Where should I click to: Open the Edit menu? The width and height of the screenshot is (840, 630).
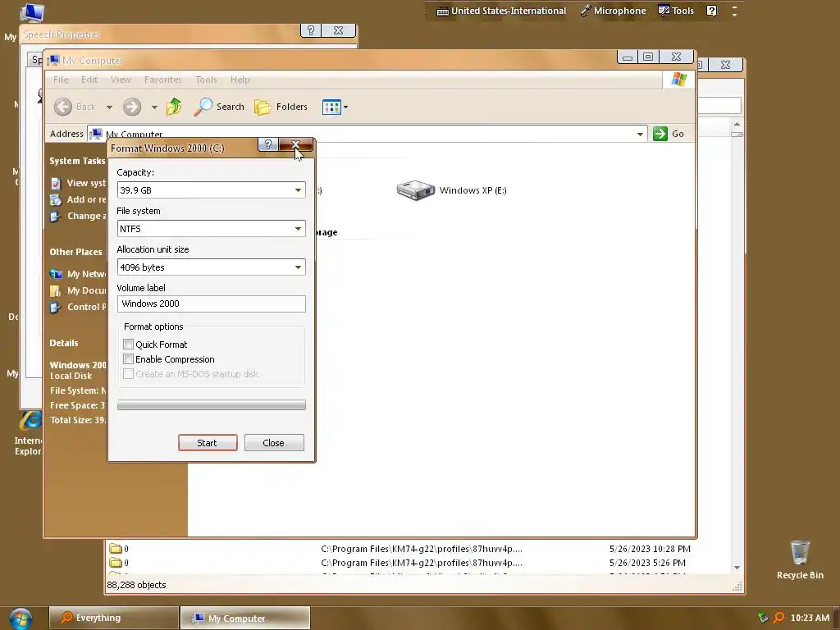pyautogui.click(x=89, y=80)
